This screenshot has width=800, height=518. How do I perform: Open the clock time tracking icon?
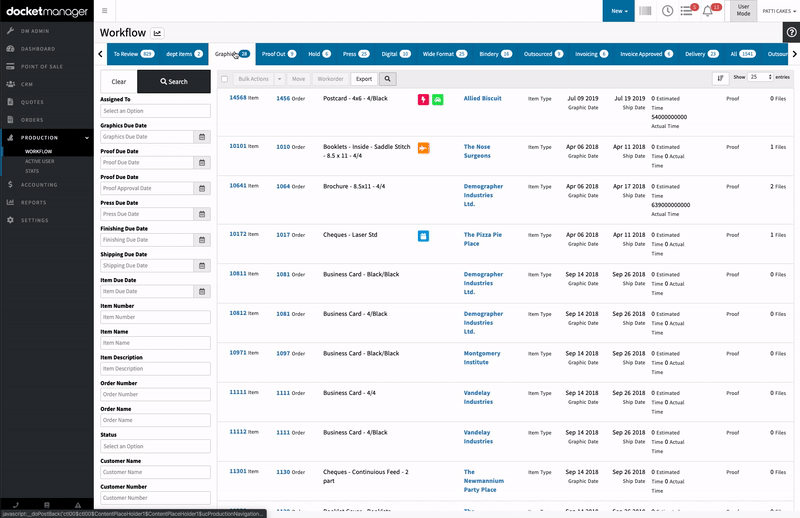pos(667,11)
